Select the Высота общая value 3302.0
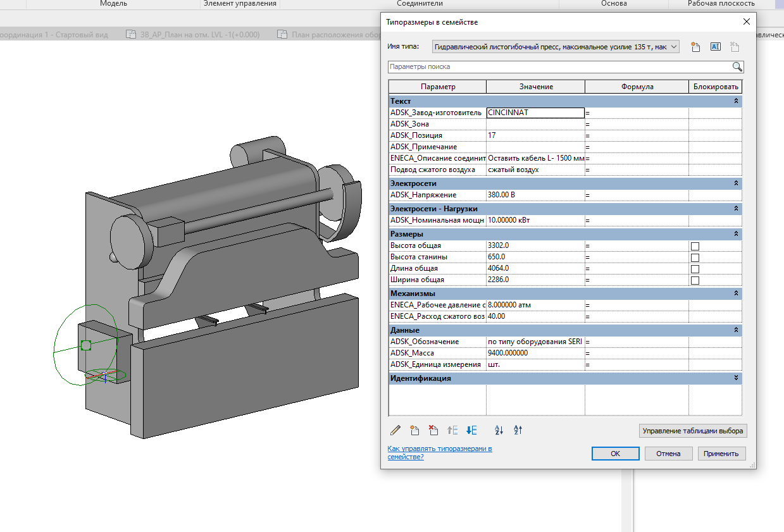Screen dimensions: 784x532 point(535,245)
